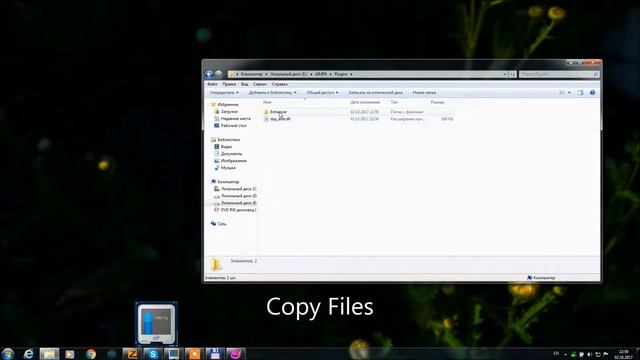Click Записать на оптический диск button

coord(376,93)
